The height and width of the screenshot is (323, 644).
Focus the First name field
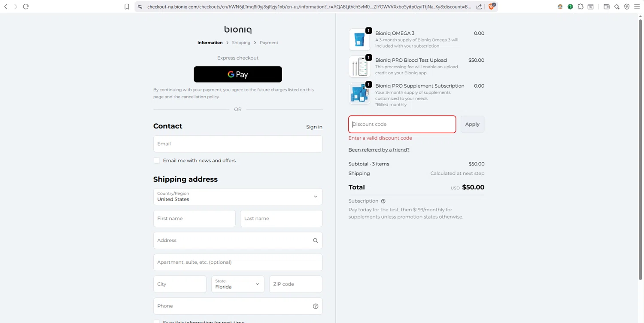[194, 219]
